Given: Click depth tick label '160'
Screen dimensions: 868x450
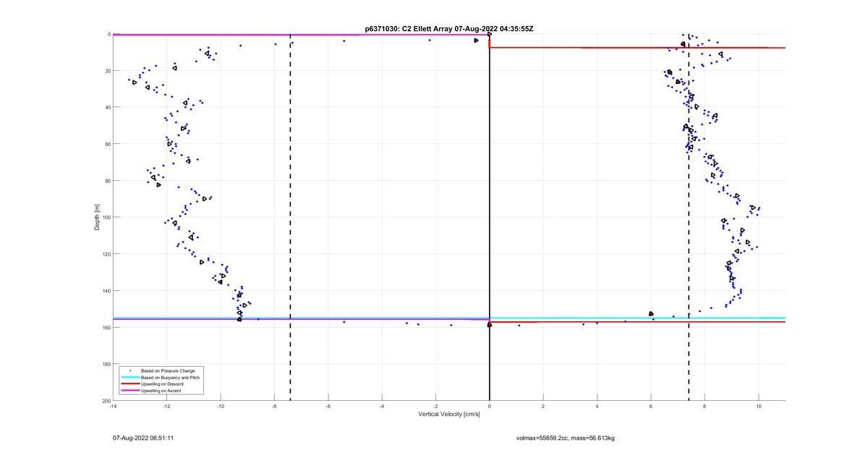Looking at the screenshot, I should click(106, 327).
